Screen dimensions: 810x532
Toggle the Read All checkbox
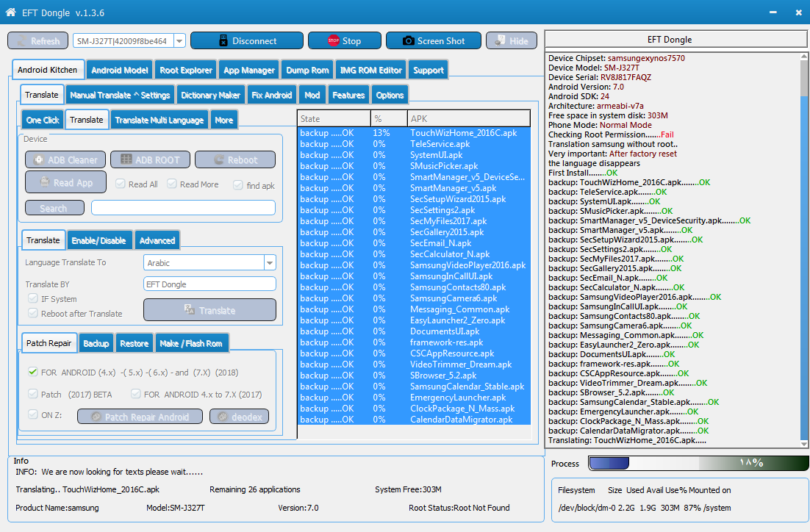(x=121, y=184)
